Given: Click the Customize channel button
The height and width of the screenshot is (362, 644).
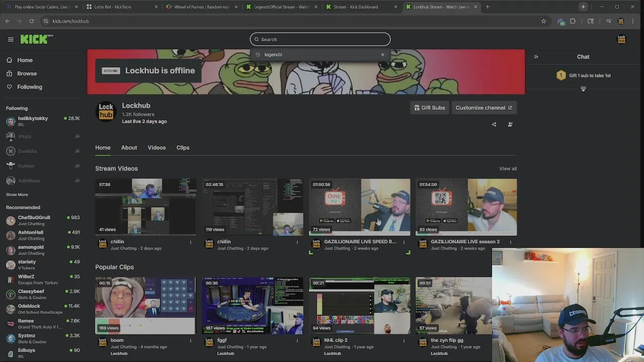Looking at the screenshot, I should click(484, 108).
